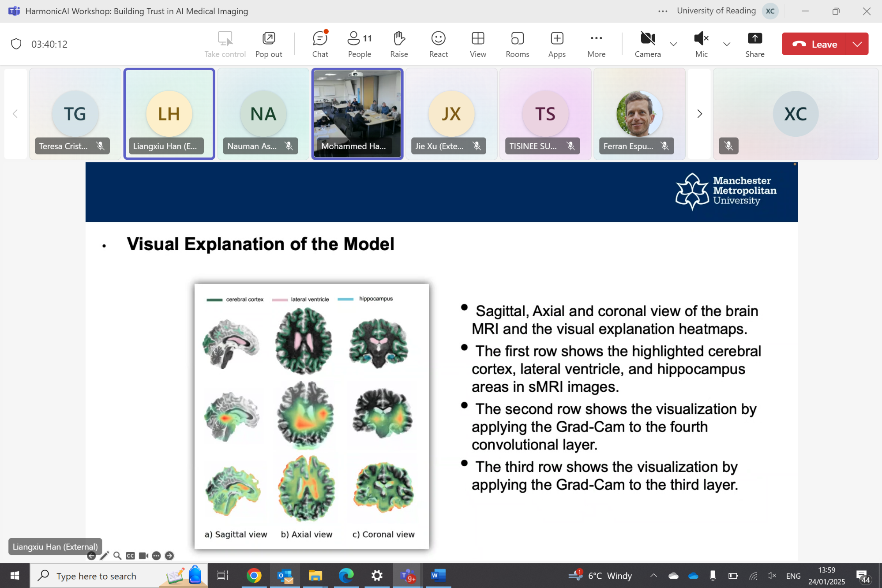Open the Apps menu
The height and width of the screenshot is (588, 882).
click(x=557, y=44)
